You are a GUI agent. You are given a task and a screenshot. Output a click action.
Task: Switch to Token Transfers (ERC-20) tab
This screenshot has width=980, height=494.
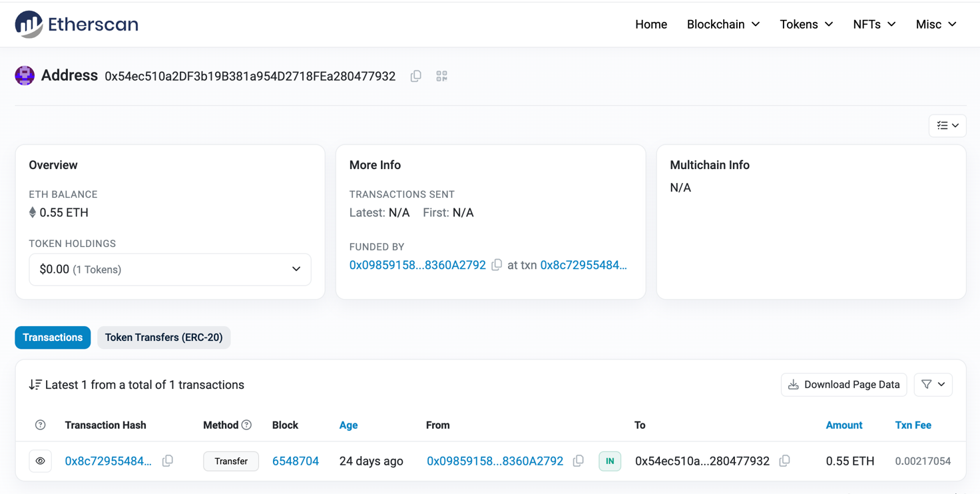[164, 338]
